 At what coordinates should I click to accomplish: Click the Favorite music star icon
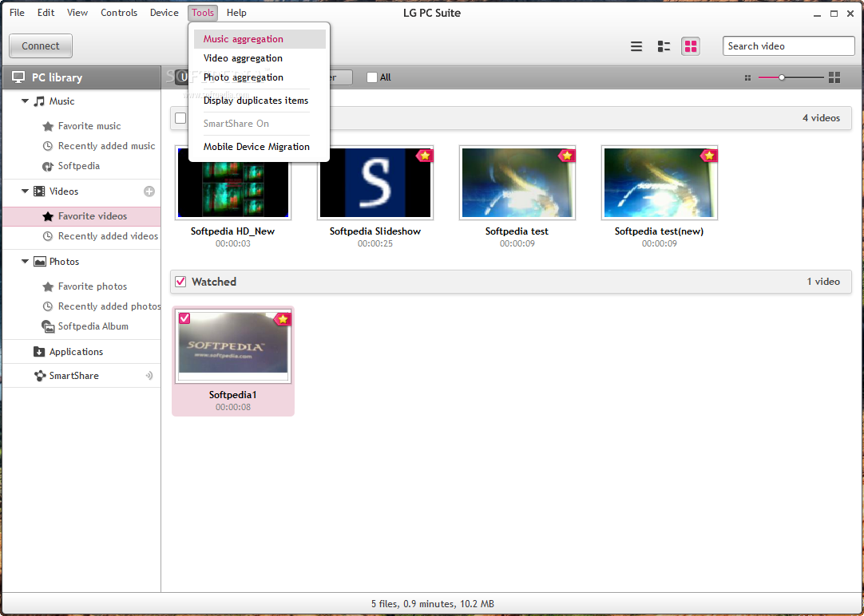pos(48,126)
